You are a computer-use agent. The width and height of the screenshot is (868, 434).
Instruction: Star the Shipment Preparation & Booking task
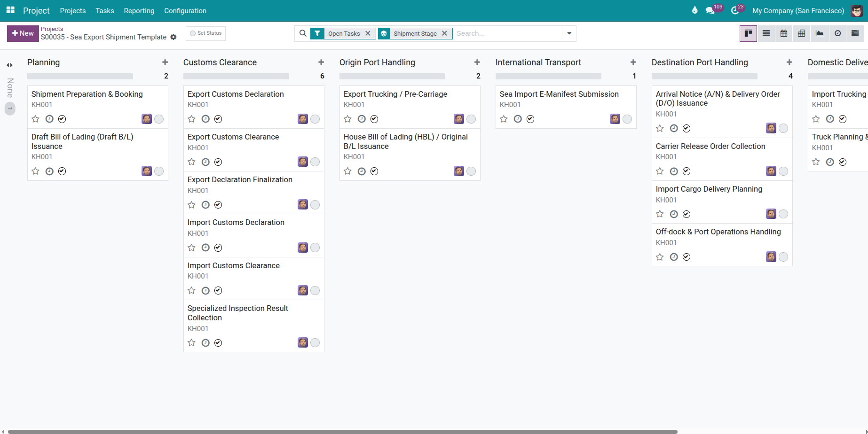click(35, 119)
